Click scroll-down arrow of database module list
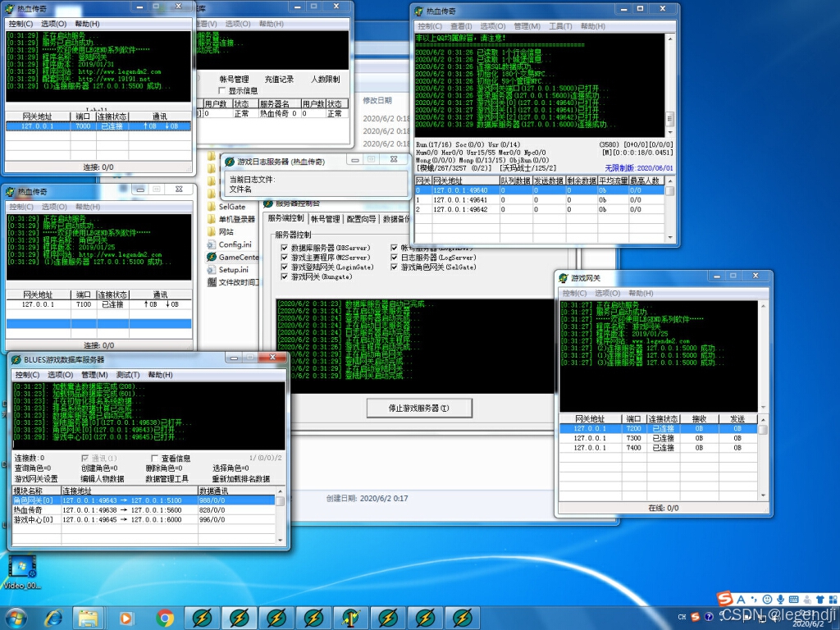The width and height of the screenshot is (840, 630). [x=281, y=541]
